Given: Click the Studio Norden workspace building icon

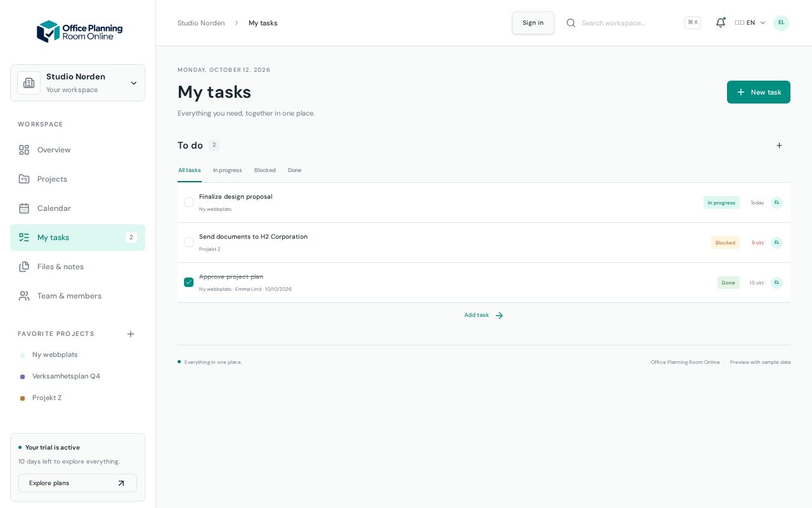Looking at the screenshot, I should 29,83.
